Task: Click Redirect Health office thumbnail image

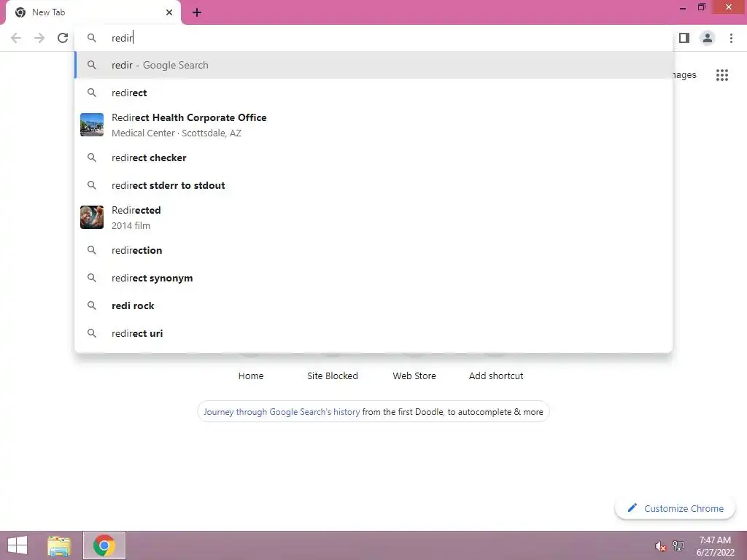Action: [92, 125]
